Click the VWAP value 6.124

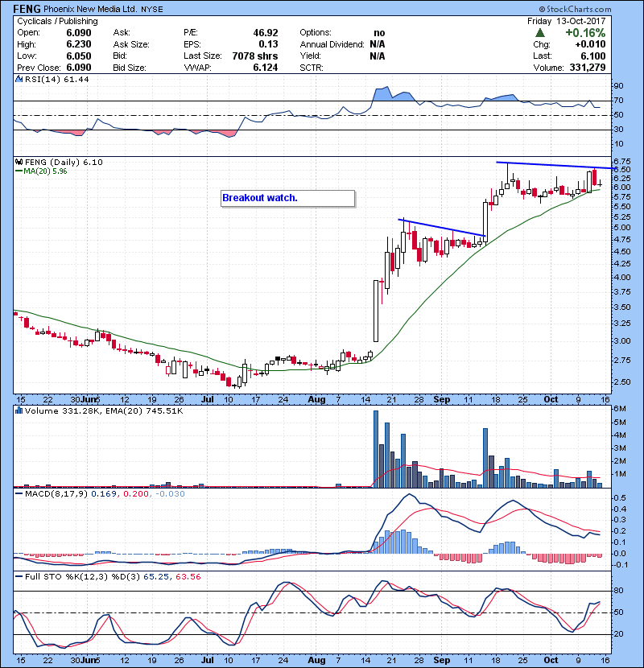(x=266, y=68)
